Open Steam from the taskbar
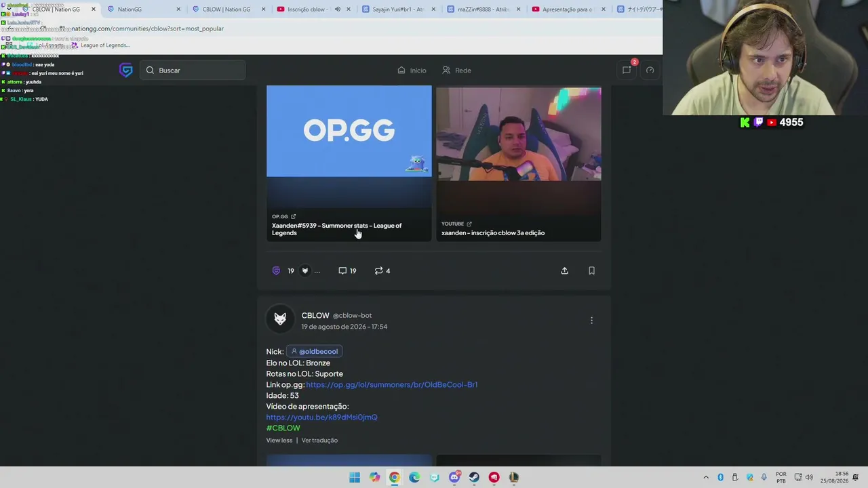Image resolution: width=868 pixels, height=488 pixels. tap(474, 477)
